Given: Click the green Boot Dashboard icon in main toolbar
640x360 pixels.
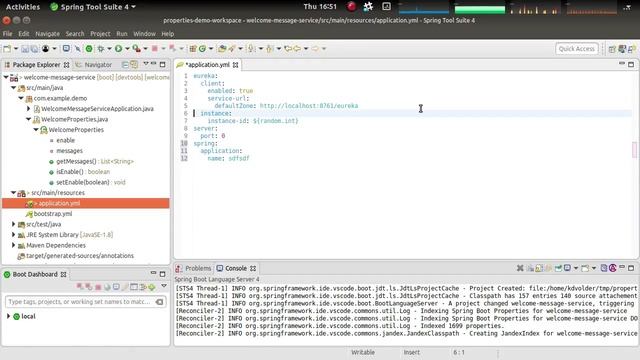Looking at the screenshot, I should click(89, 49).
